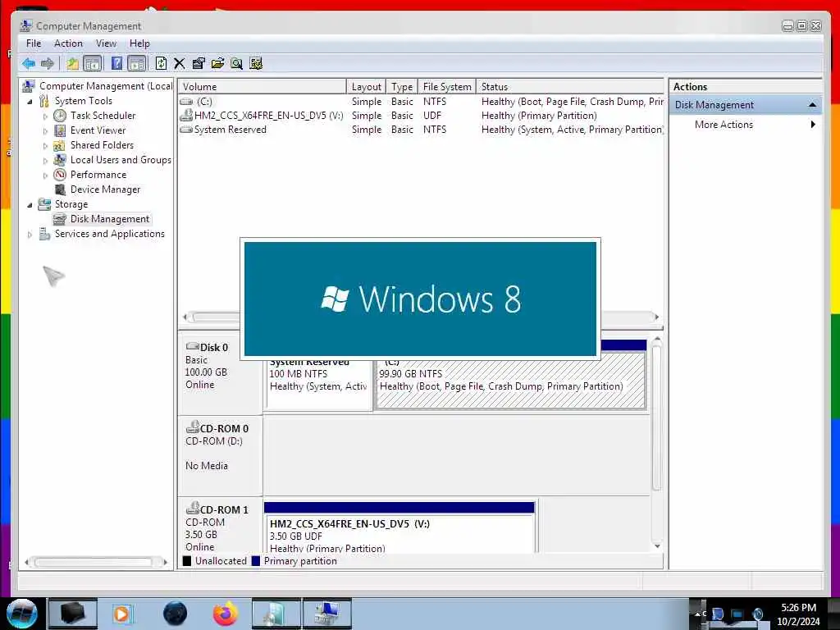Select Event Viewer icon in tree
840x630 pixels.
pos(60,130)
